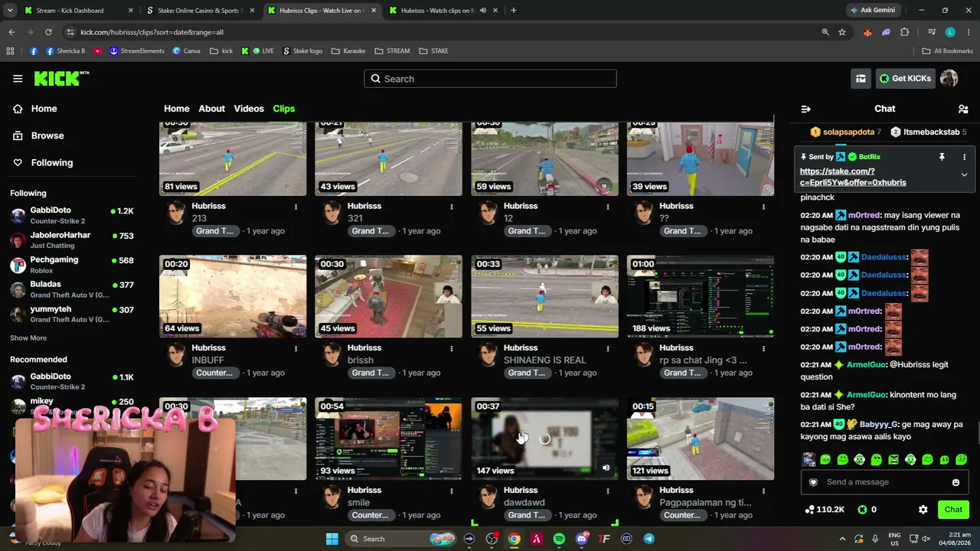This screenshot has width=980, height=551.
Task: Expand the following list with Show More
Action: point(28,338)
